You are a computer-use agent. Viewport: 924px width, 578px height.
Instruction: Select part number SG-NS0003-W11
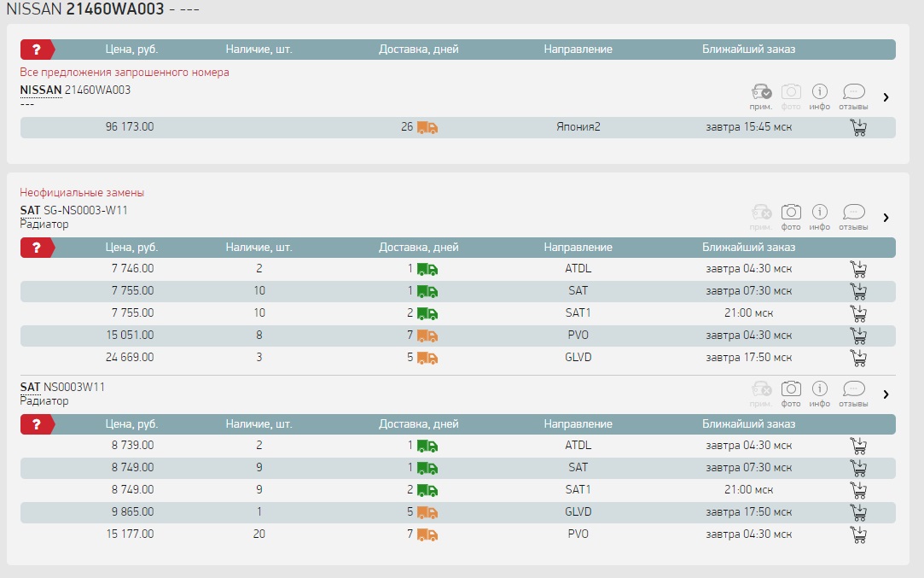pyautogui.click(x=85, y=210)
